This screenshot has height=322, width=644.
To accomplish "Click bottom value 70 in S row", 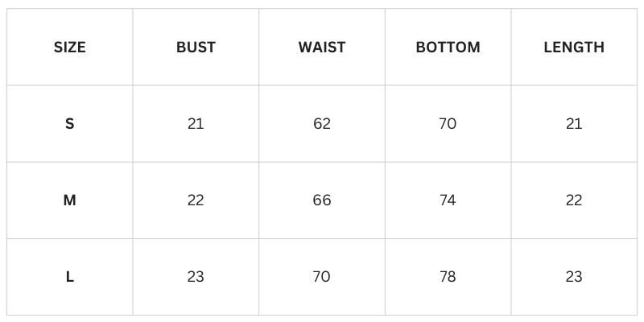I will click(448, 124).
